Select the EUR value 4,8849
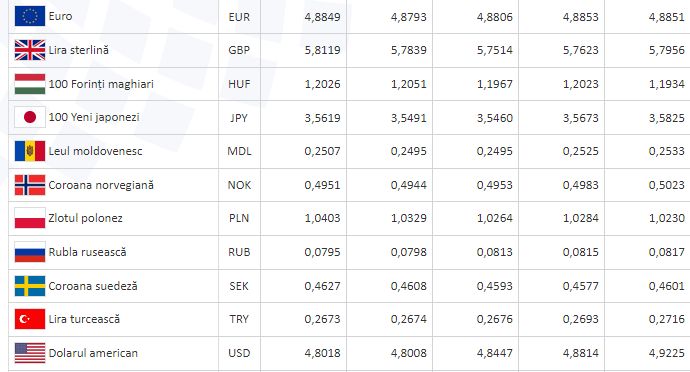 pyautogui.click(x=322, y=17)
